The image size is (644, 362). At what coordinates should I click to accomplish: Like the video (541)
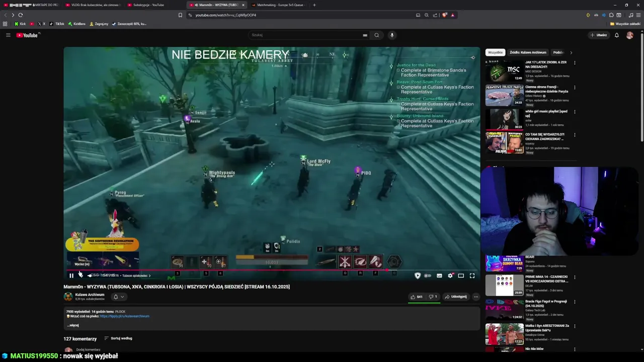[417, 297]
